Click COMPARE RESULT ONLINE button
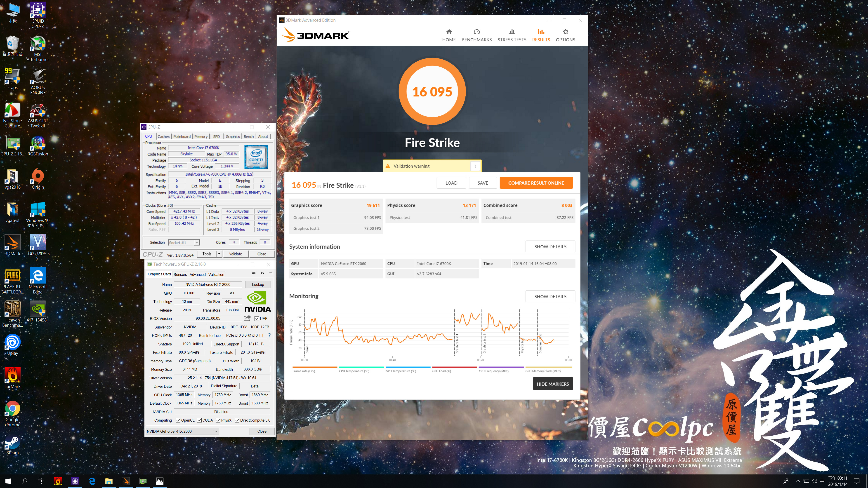Image resolution: width=868 pixels, height=488 pixels. (x=536, y=183)
